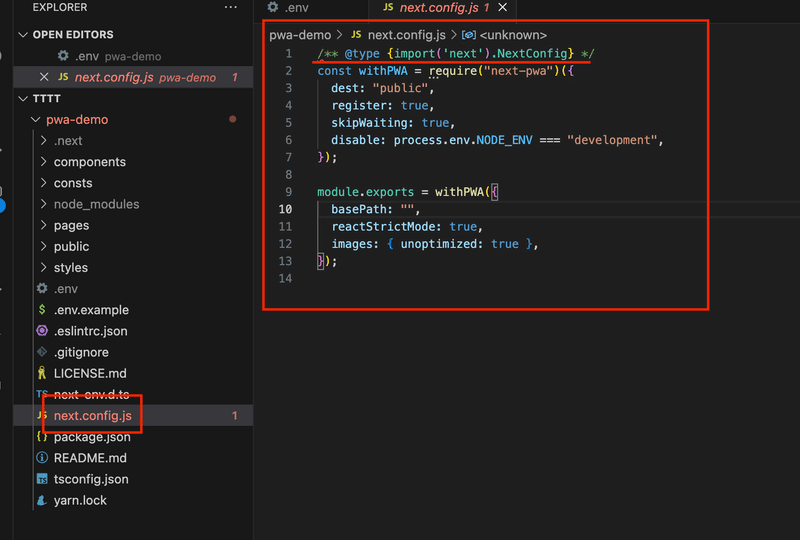The image size is (800, 540).
Task: Click the dollar icon beside .env.example
Action: 42,309
